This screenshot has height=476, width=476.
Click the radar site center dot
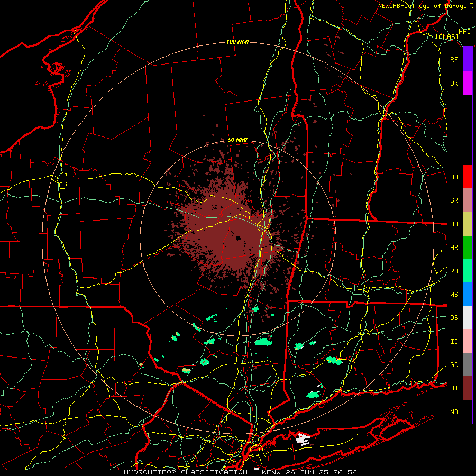[x=238, y=237]
